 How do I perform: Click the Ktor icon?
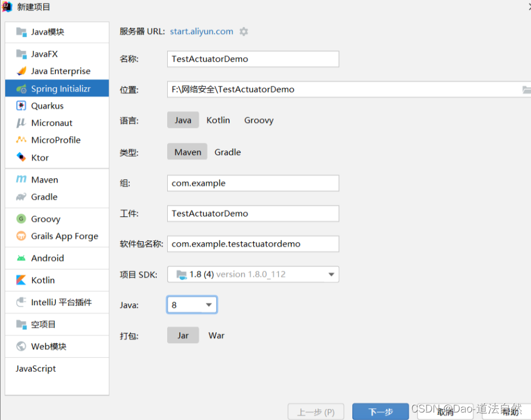21,157
